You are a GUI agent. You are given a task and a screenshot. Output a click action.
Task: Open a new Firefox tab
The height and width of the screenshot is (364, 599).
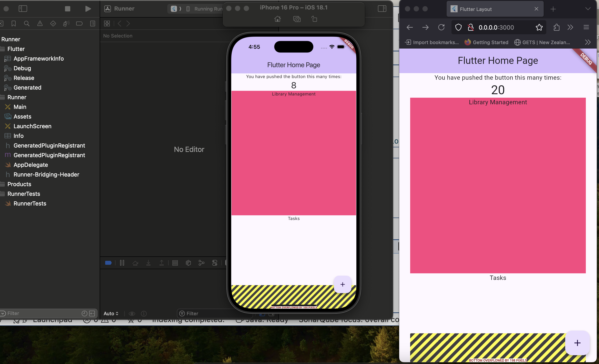tap(553, 9)
